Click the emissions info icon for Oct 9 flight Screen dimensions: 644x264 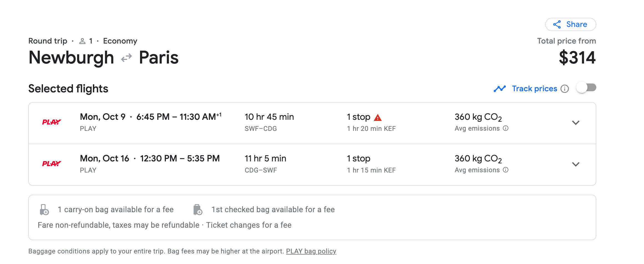(506, 128)
